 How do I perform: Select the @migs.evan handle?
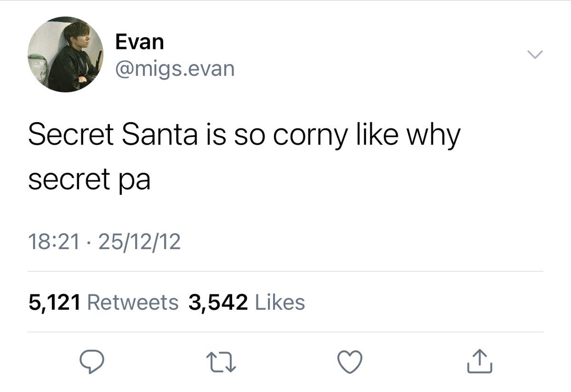(x=175, y=69)
